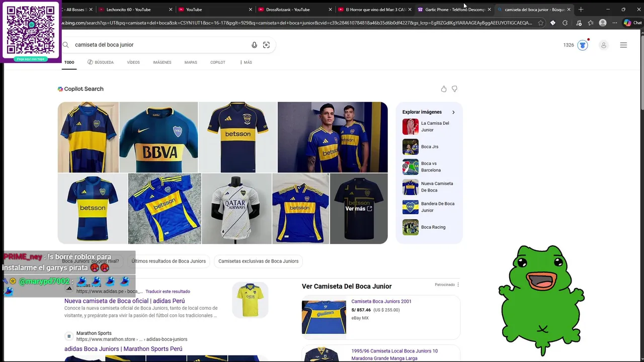This screenshot has height=362, width=644.
Task: Click the Copilot Search logo icon
Action: (x=60, y=89)
